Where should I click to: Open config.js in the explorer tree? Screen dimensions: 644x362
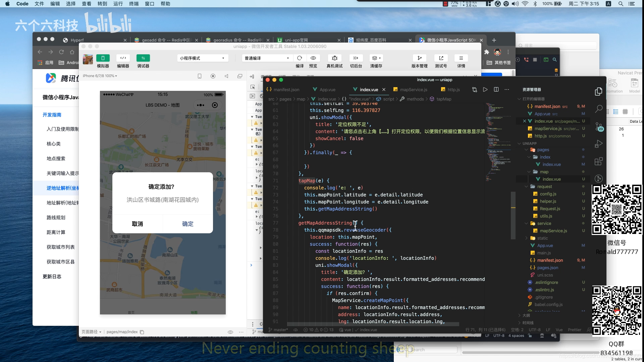(x=548, y=194)
